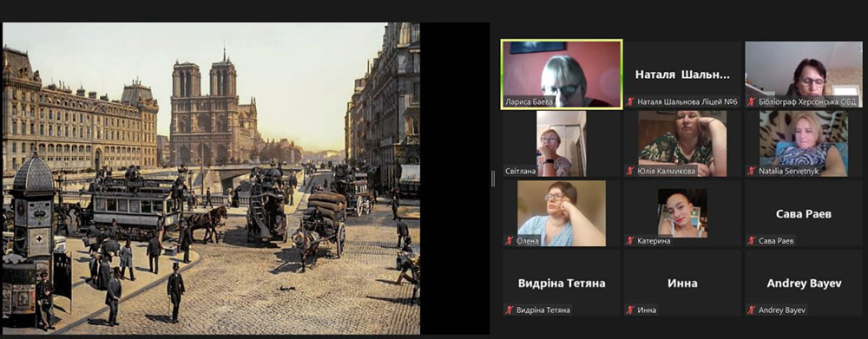This screenshot has width=868, height=339.
Task: Click muted microphone icon next to Юлія Калмикова
Action: click(x=630, y=171)
